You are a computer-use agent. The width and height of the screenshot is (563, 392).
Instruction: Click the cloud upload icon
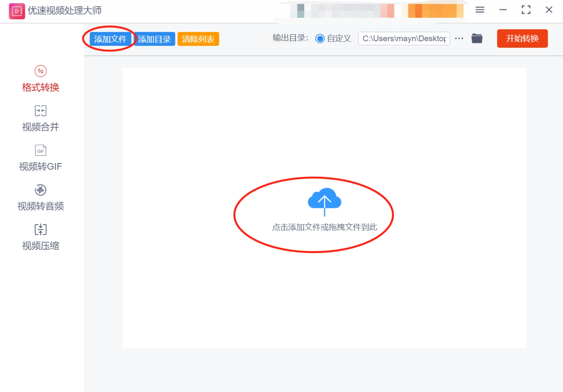tap(325, 202)
